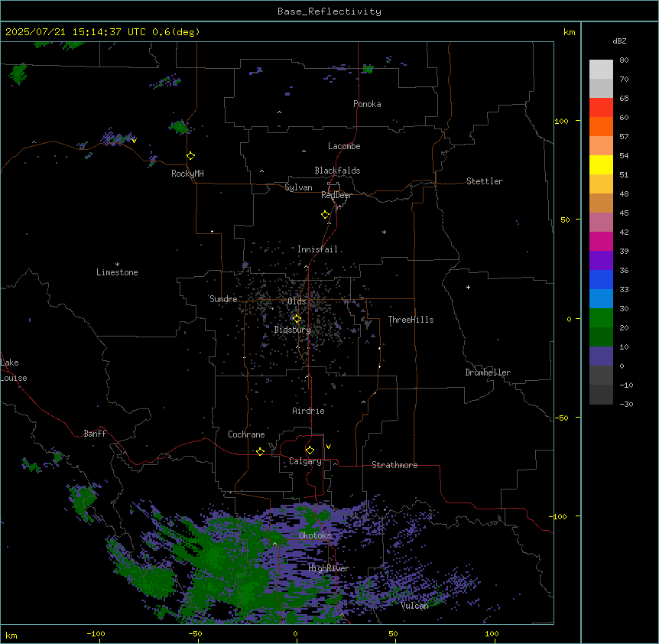Click the yellow diamond marker south of RedDeer
Screen dimensions: 659x644
(326, 215)
